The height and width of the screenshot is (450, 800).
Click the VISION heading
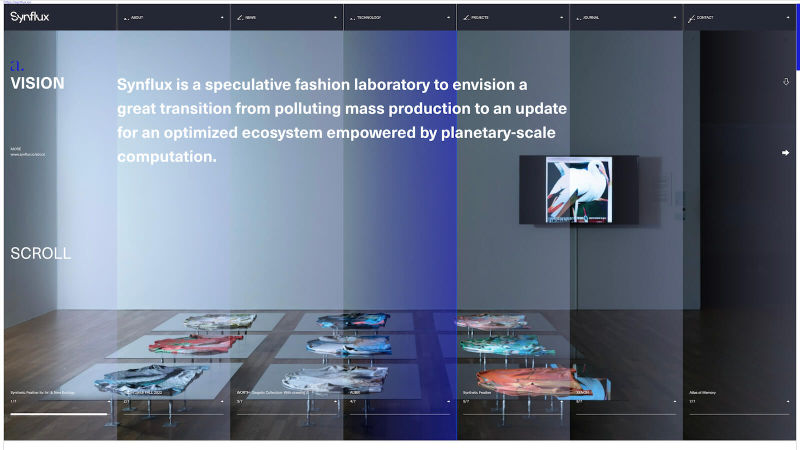click(x=37, y=83)
